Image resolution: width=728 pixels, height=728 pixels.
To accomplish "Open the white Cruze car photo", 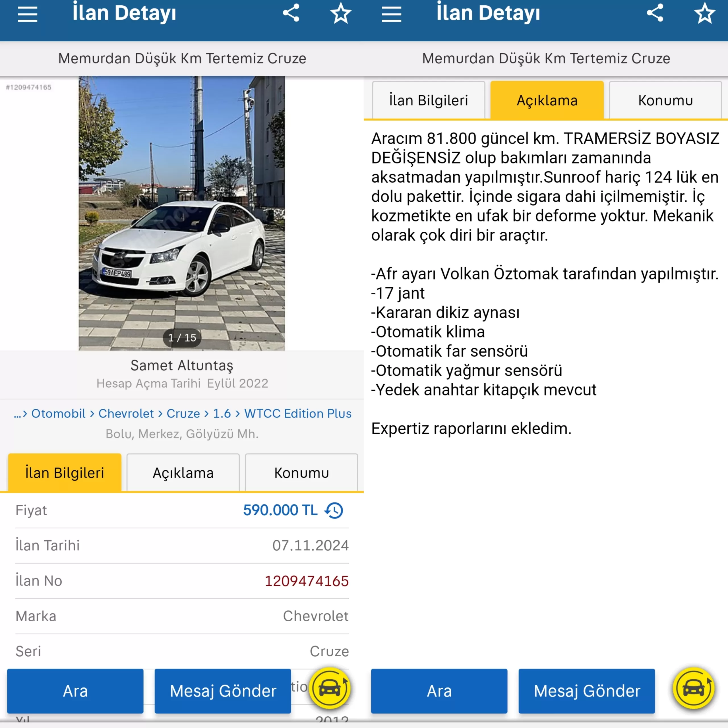I will tap(182, 213).
